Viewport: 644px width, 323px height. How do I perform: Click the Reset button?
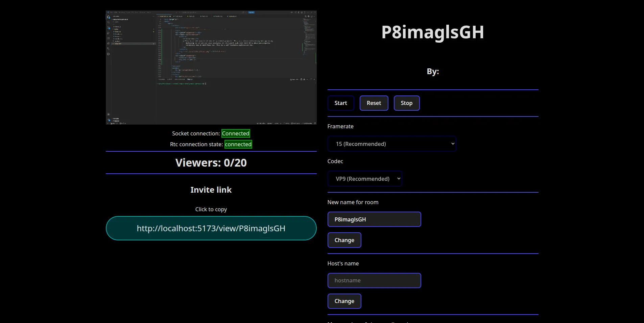pos(374,103)
